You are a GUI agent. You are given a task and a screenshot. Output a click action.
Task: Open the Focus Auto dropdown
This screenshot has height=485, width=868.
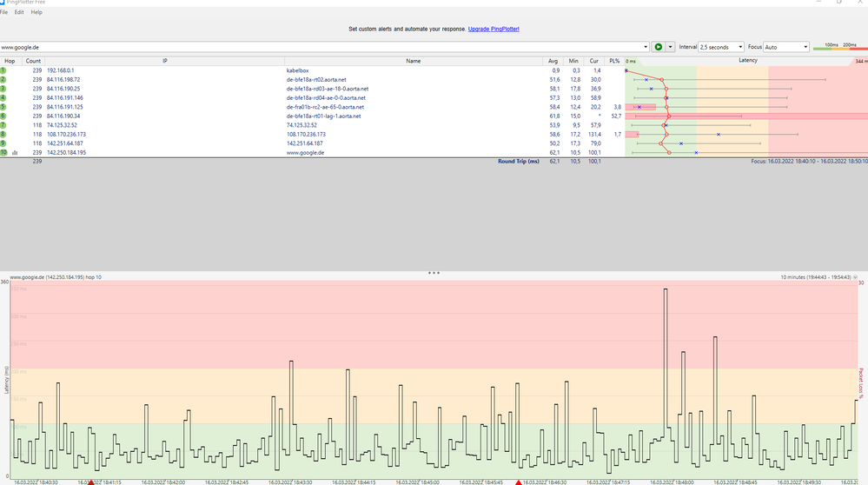coord(786,47)
